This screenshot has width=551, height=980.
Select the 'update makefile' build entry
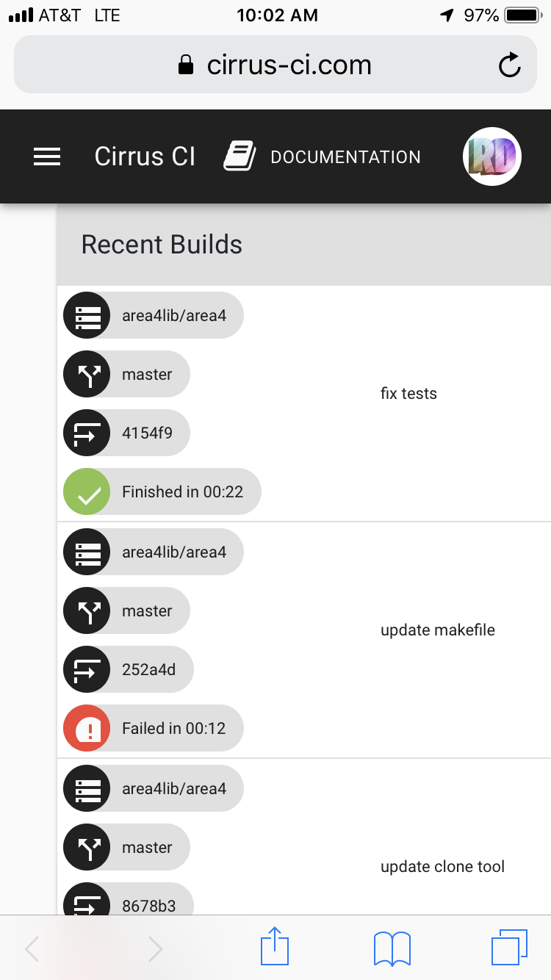point(437,630)
